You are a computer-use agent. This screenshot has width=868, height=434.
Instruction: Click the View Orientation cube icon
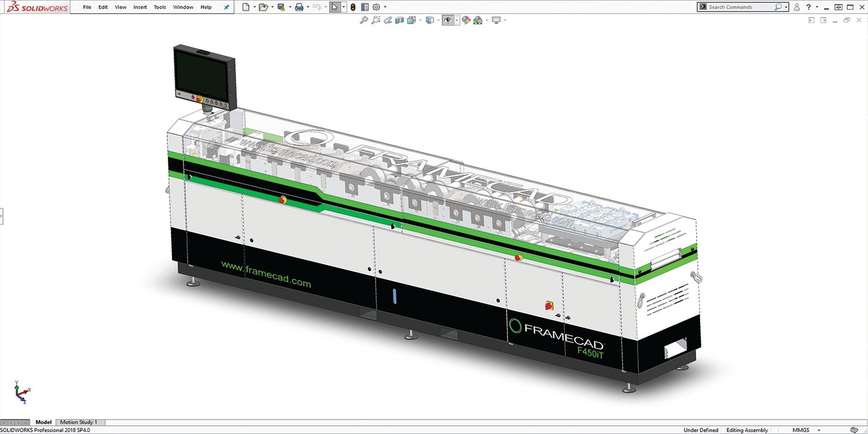click(x=411, y=20)
